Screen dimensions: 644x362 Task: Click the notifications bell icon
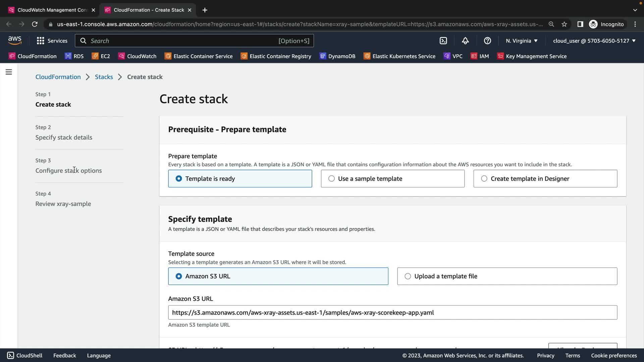point(465,41)
